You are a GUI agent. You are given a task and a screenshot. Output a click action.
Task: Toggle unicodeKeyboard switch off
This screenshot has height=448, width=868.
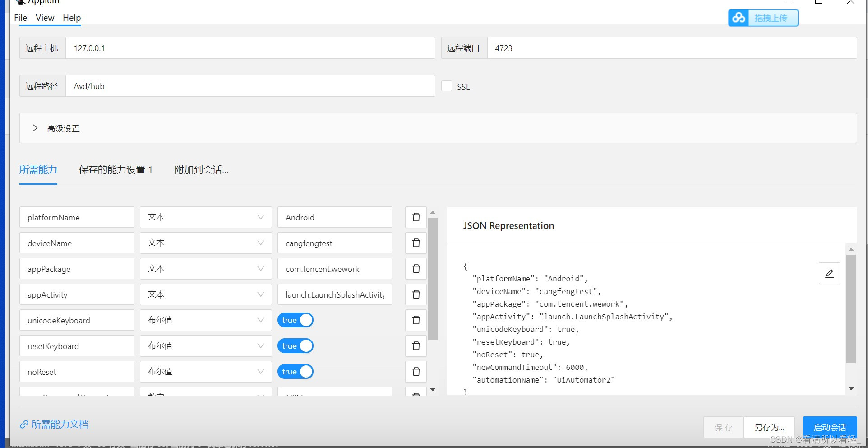pos(295,320)
